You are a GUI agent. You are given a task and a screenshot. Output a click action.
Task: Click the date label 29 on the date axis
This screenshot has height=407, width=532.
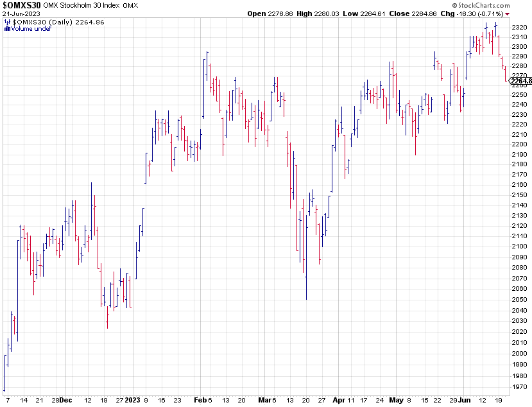(454, 400)
